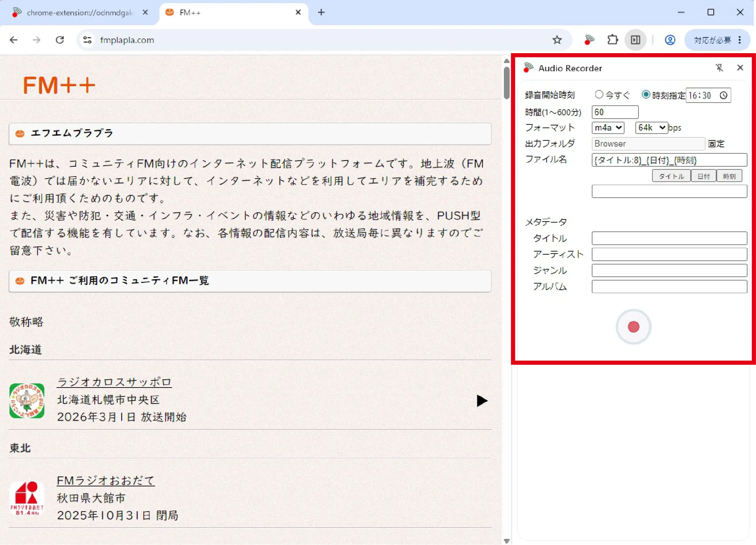Close the Audio Recorder side panel
Viewport: 756px width, 545px height.
tap(740, 68)
